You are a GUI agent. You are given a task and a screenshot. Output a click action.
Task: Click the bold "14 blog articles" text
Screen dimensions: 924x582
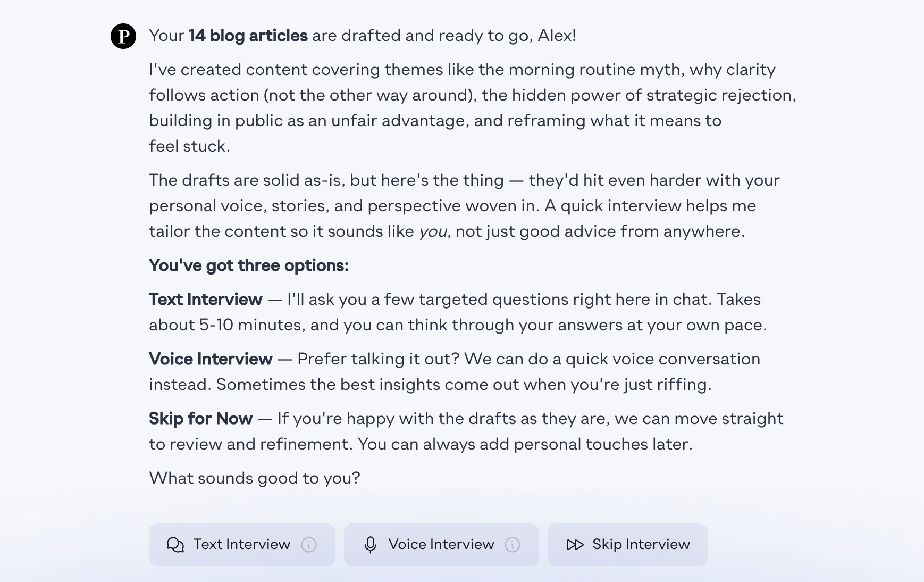click(x=248, y=36)
